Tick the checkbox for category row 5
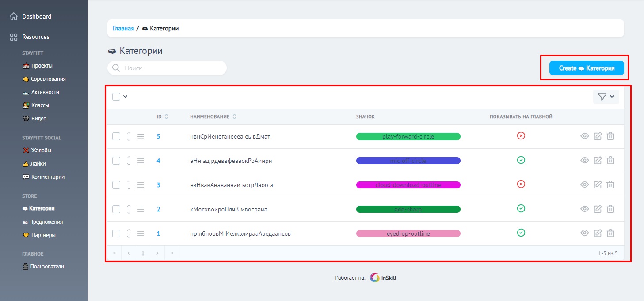644x301 pixels. coord(116,136)
